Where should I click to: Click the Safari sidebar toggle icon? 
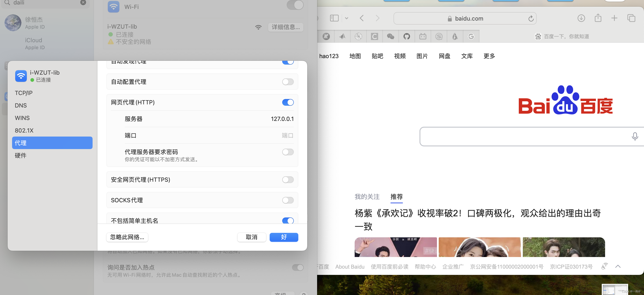[334, 18]
